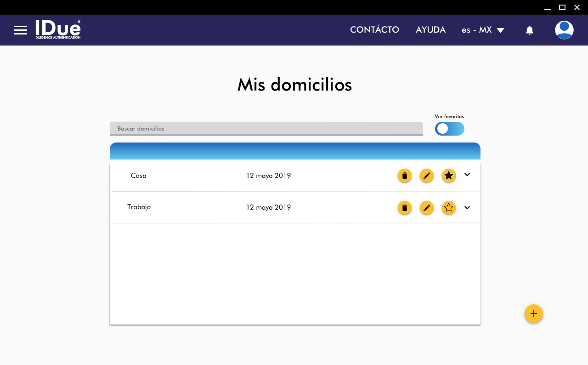Click the yellow add address button
This screenshot has height=365, width=588.
click(x=534, y=314)
